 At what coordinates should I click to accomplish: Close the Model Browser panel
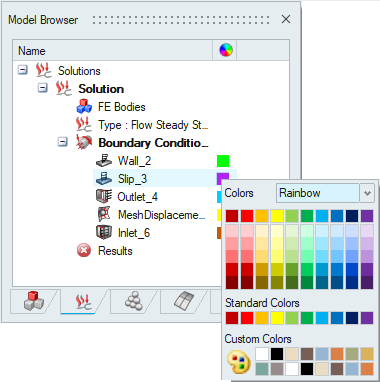coord(286,19)
